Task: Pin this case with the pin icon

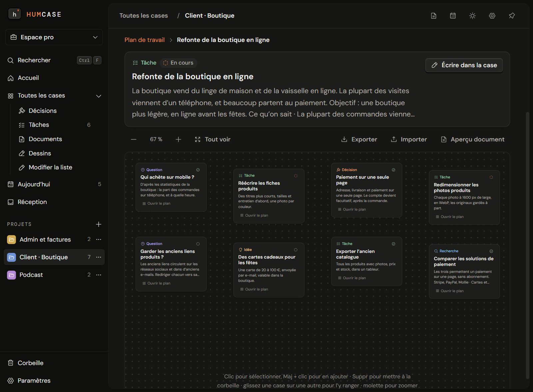Action: [x=512, y=16]
